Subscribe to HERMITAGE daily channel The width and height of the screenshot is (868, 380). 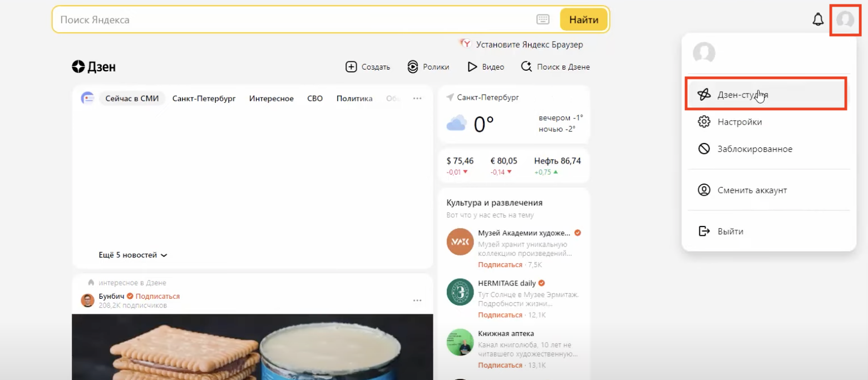[x=500, y=315]
